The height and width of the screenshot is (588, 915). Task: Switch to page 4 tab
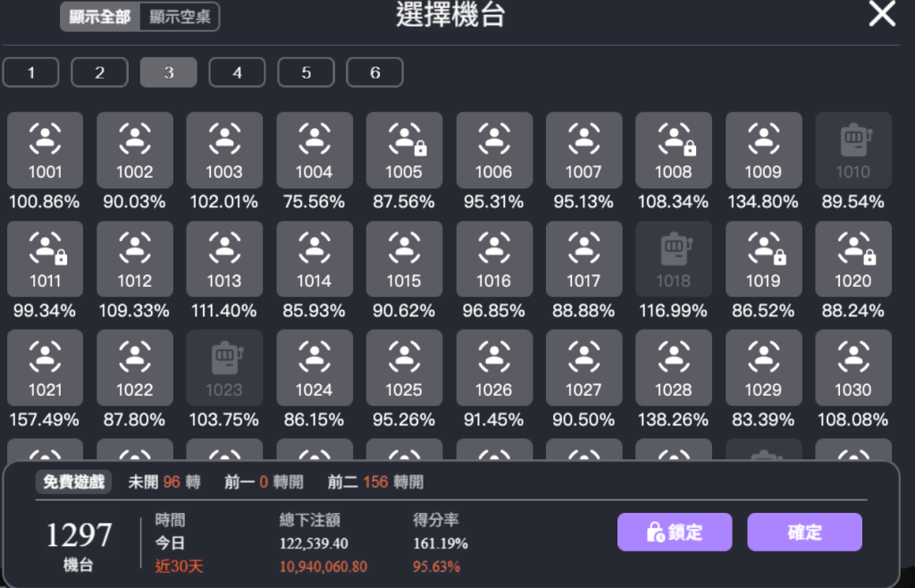pyautogui.click(x=237, y=72)
